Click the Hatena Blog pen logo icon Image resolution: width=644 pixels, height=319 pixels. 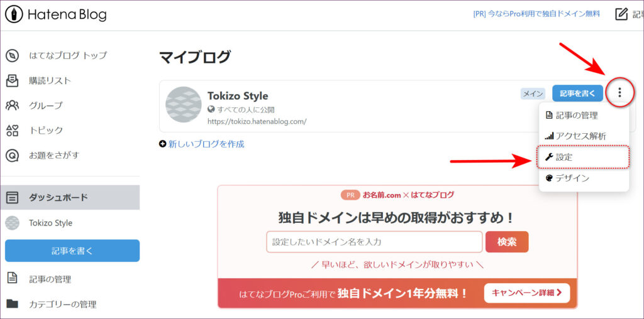coord(14,14)
